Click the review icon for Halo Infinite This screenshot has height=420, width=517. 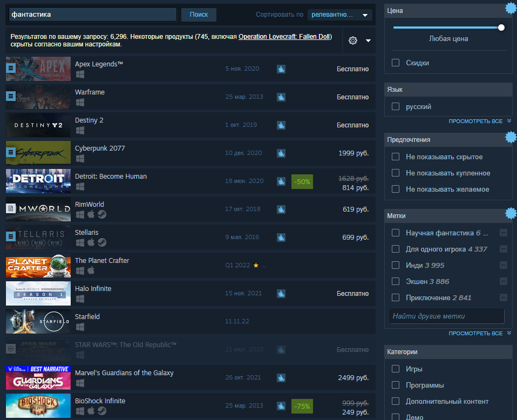281,293
